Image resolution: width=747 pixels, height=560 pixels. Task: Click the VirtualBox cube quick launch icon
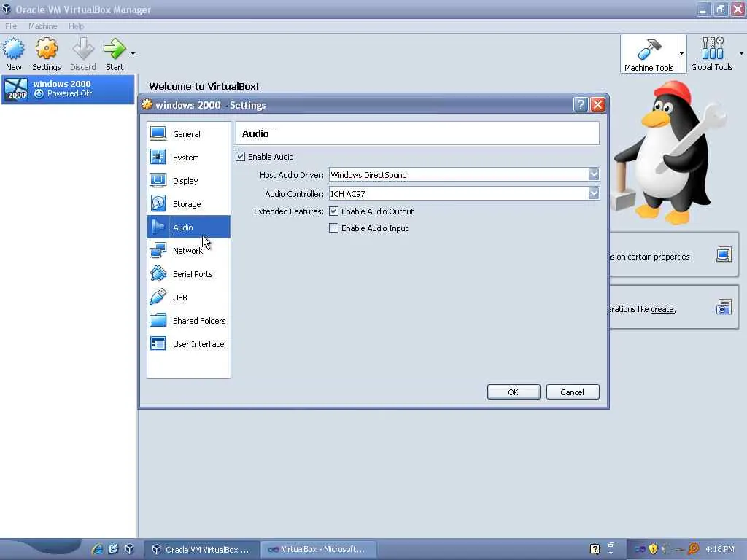tap(130, 549)
